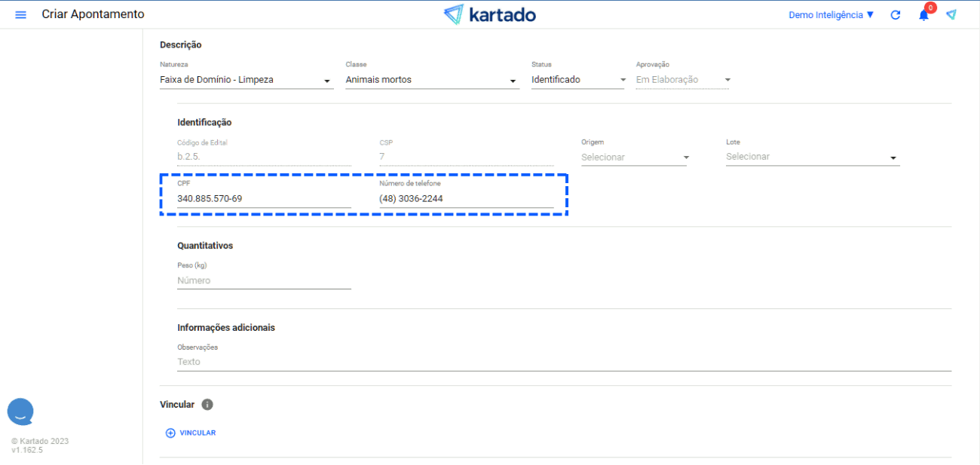
Task: Click the VINCULAR button text
Action: pos(198,433)
